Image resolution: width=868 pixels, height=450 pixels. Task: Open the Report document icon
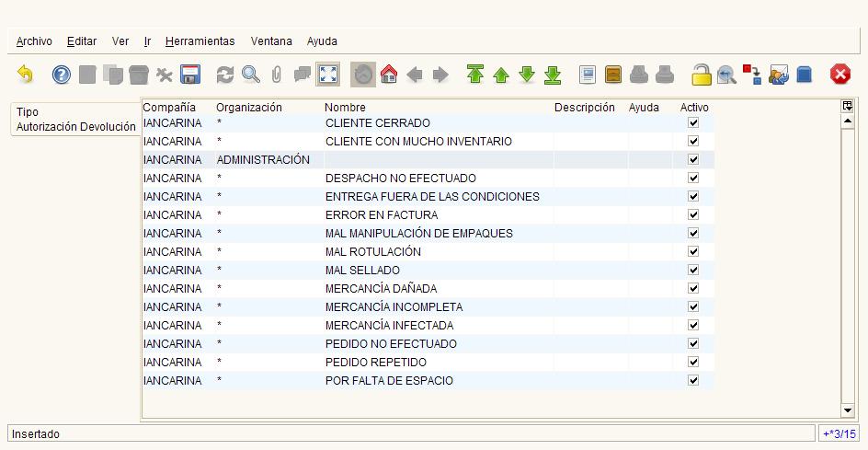click(588, 75)
